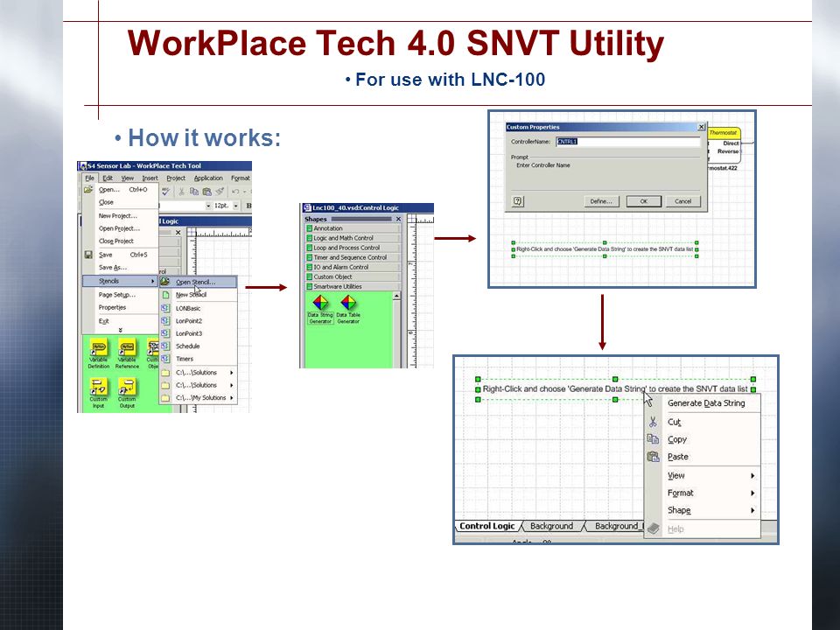840x630 pixels.
Task: Click the folder icon beside Open in File menu
Action: coord(88,190)
